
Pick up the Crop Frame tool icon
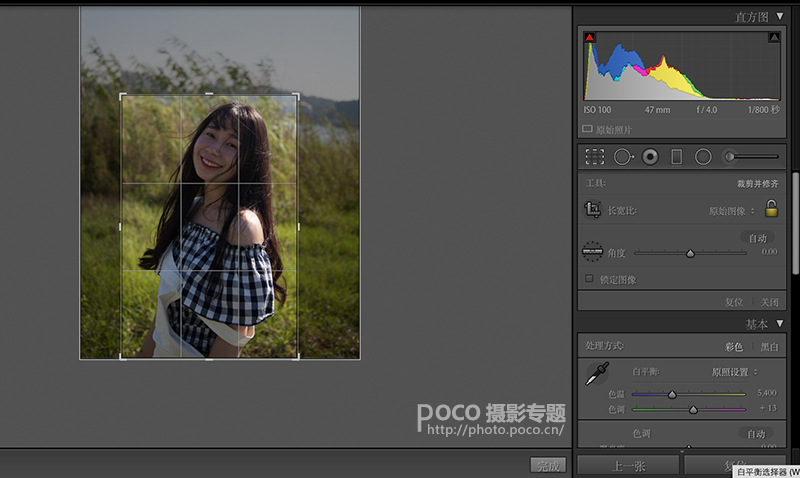[x=592, y=209]
